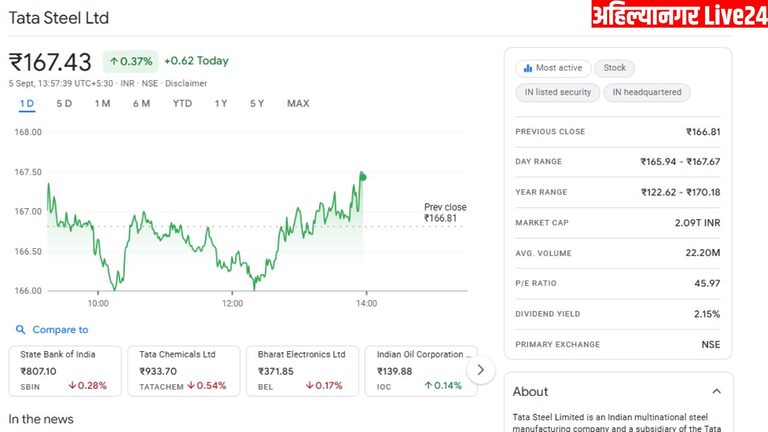Open the Disclaimer link
Viewport: 768px width, 432px height.
pos(186,83)
